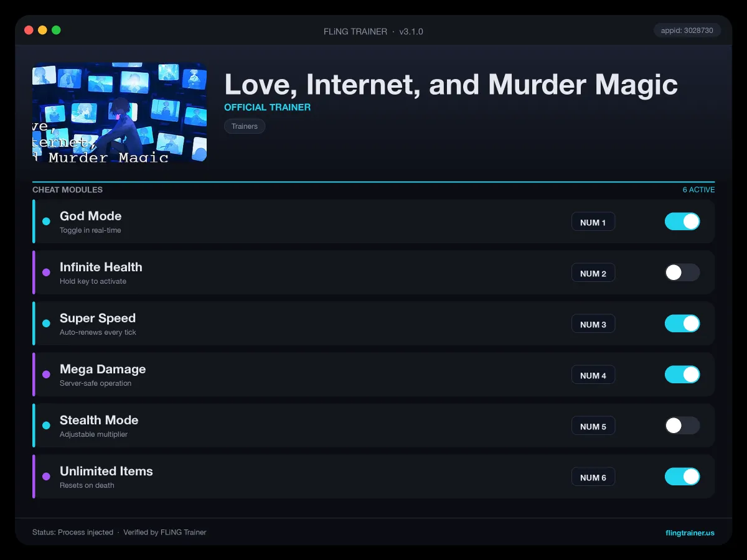Select the NUM 3 hotkey badge
This screenshot has width=747, height=560.
593,324
